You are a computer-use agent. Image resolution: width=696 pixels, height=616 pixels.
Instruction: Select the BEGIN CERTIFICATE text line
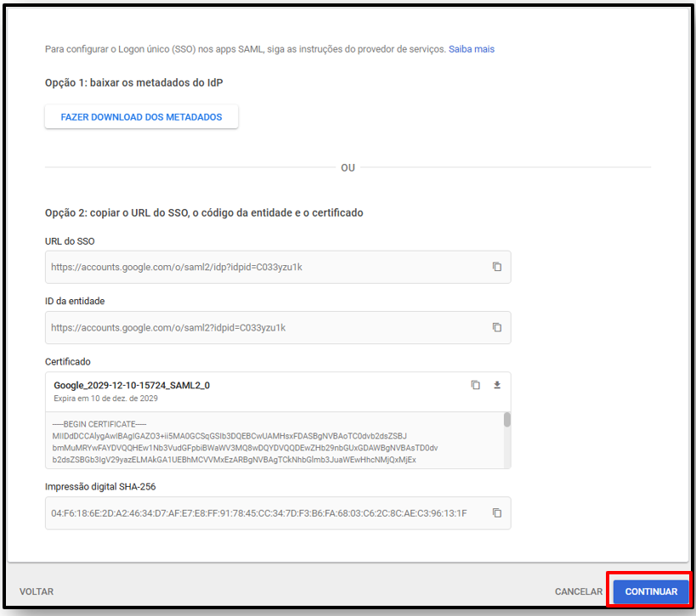point(99,424)
